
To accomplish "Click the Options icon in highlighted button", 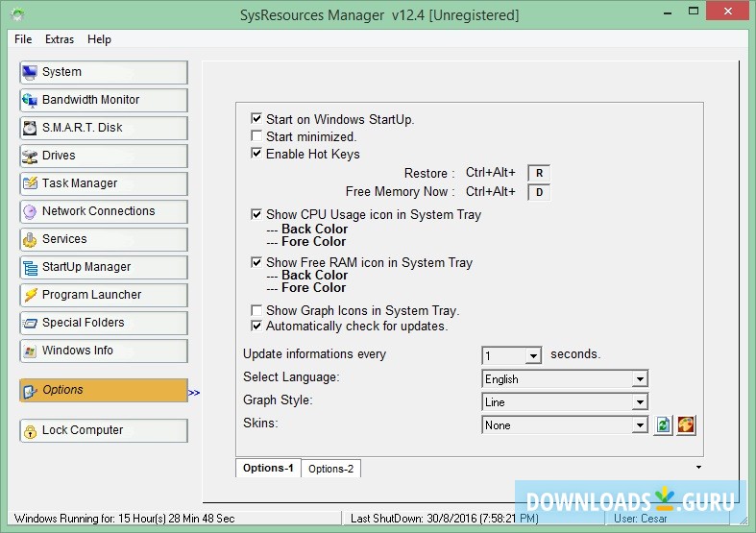I will pyautogui.click(x=30, y=390).
